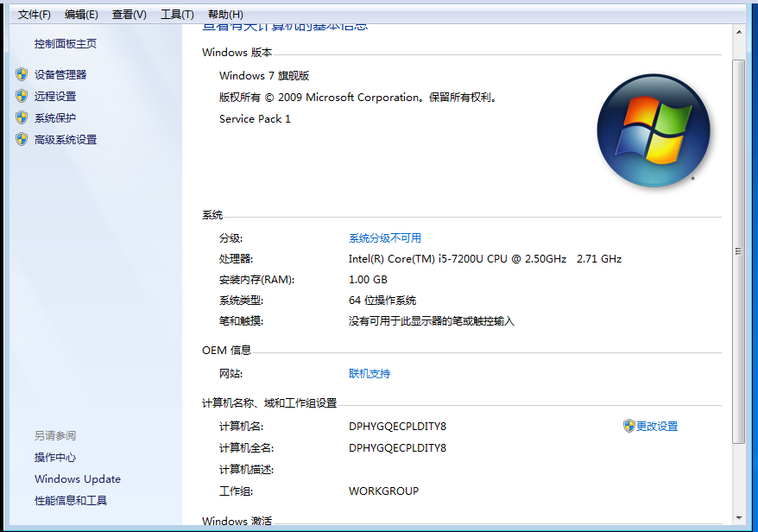Click the shield icon beside 系统保护
Image resolution: width=758 pixels, height=532 pixels.
tap(22, 118)
